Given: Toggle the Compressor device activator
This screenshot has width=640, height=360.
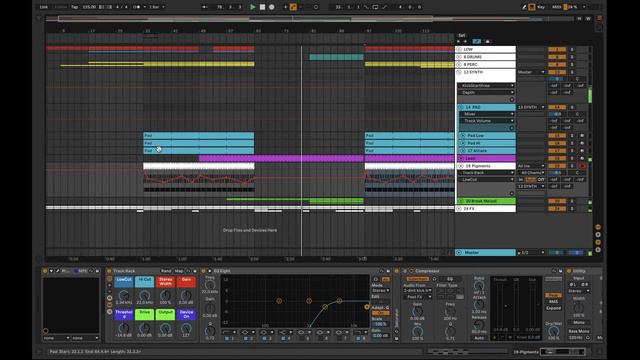Looking at the screenshot, I should (x=405, y=271).
